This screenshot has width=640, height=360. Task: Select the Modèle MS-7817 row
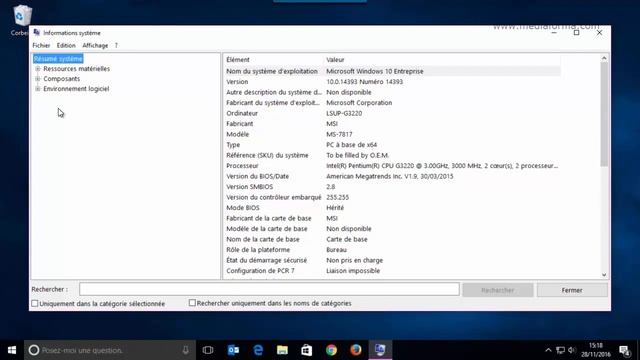pos(392,134)
